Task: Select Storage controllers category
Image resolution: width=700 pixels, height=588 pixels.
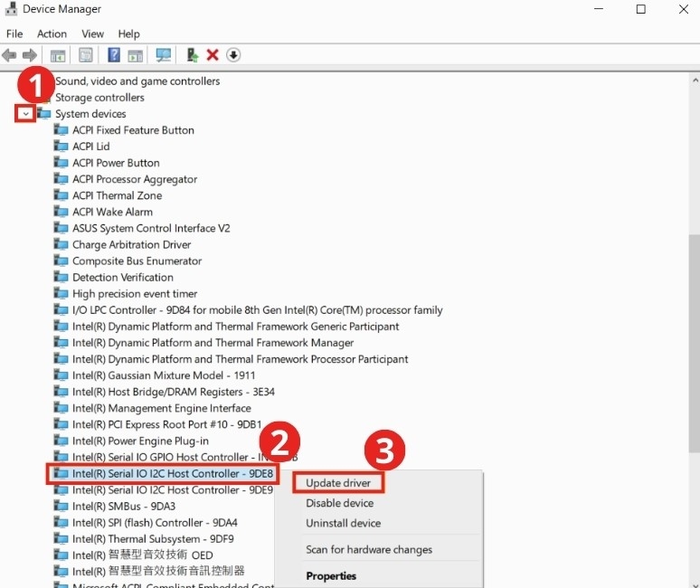Action: pyautogui.click(x=99, y=98)
